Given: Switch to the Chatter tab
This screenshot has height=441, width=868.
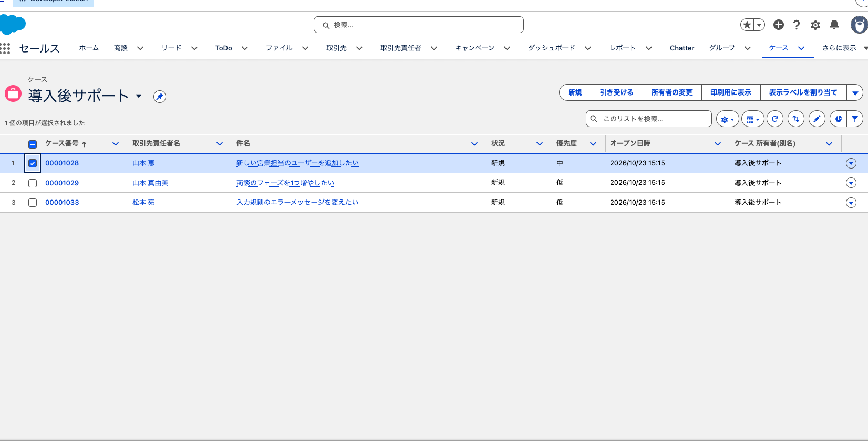Looking at the screenshot, I should point(682,48).
